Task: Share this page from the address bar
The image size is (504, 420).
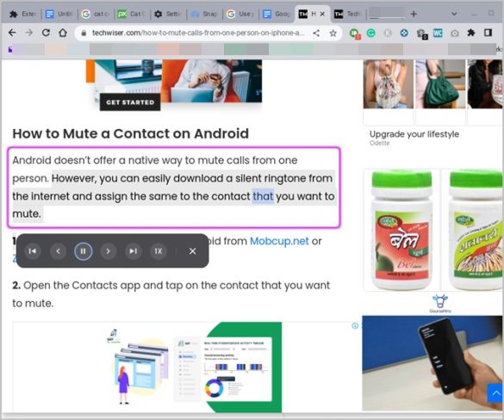Action: click(316, 33)
